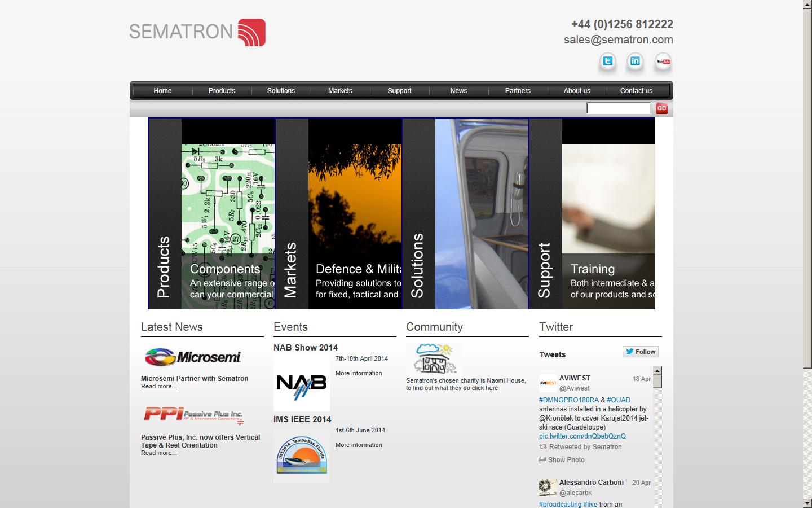The width and height of the screenshot is (812, 508).
Task: Click the Naomi House charity click here link
Action: pyautogui.click(x=485, y=388)
